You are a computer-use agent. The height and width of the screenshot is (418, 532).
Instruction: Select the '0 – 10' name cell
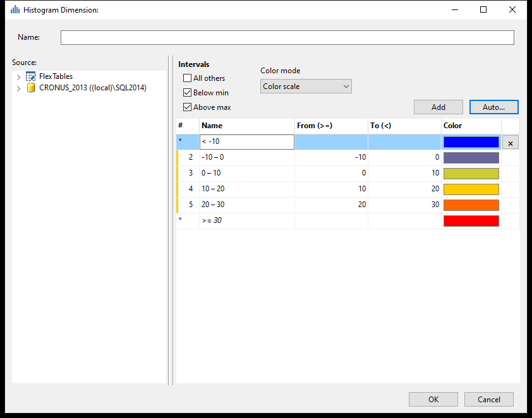tap(246, 173)
